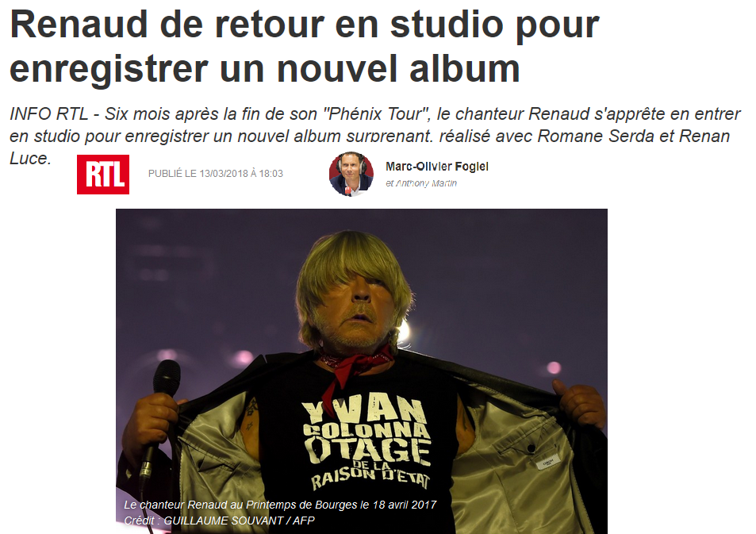Screen dimensions: 756x534
Task: Open the main concert photo of Renaud
Action: click(362, 371)
